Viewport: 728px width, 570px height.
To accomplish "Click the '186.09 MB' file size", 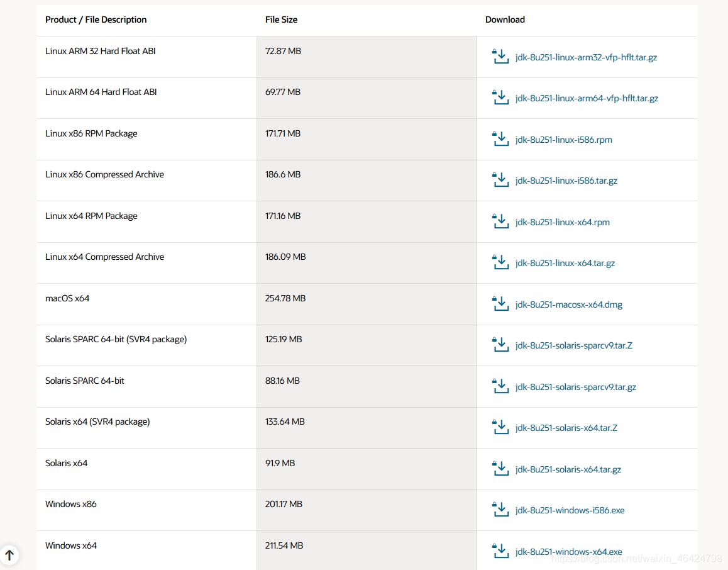I will [285, 257].
